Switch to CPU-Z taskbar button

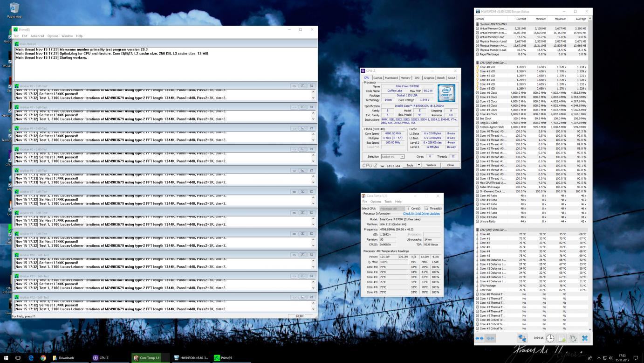[x=101, y=358]
